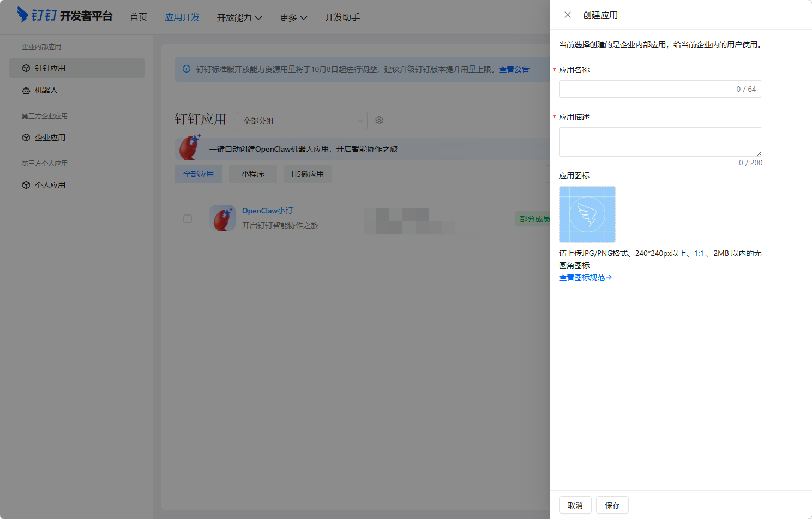Open the 开发助手 nav item
This screenshot has width=812, height=519.
coord(342,17)
